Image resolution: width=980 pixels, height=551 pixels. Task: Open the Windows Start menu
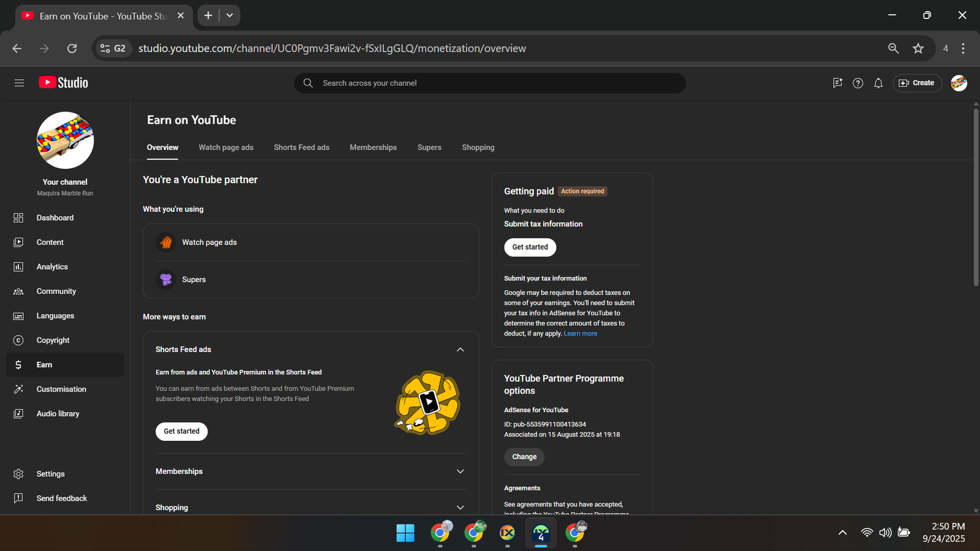point(405,533)
